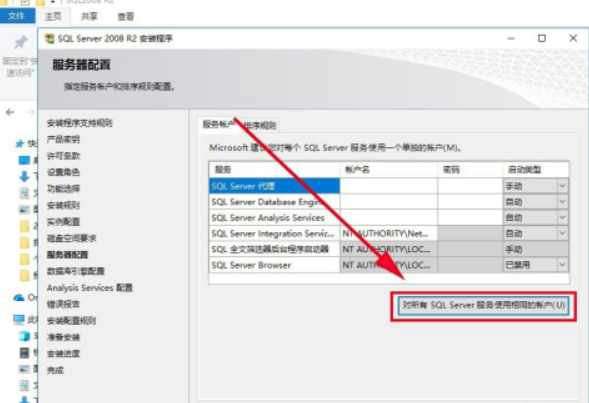This screenshot has height=403, width=589.
Task: Select the SQL Server Analysis Services name cell
Action: [274, 217]
